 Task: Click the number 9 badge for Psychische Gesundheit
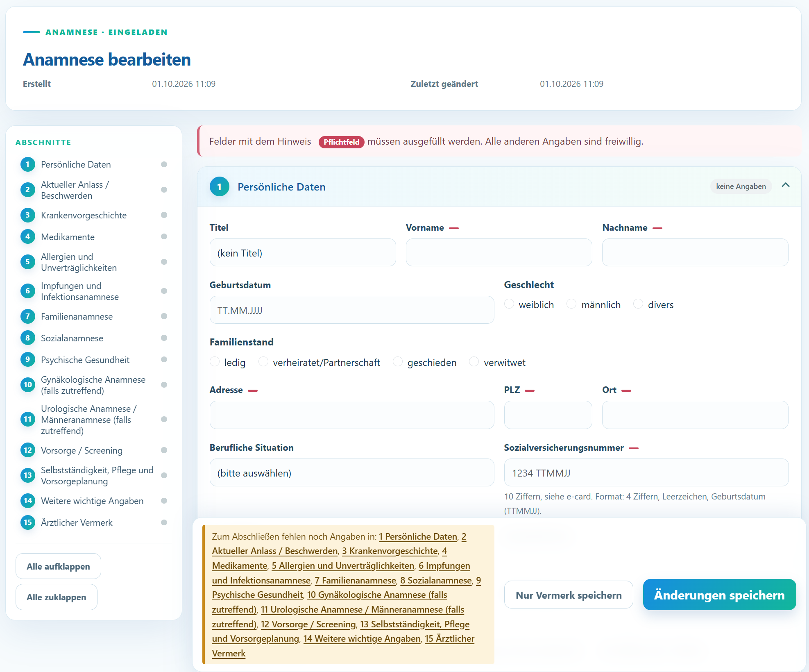(28, 360)
